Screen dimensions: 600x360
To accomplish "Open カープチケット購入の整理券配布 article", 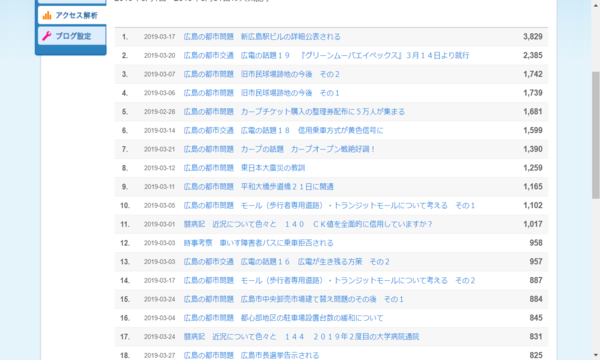I will (294, 112).
